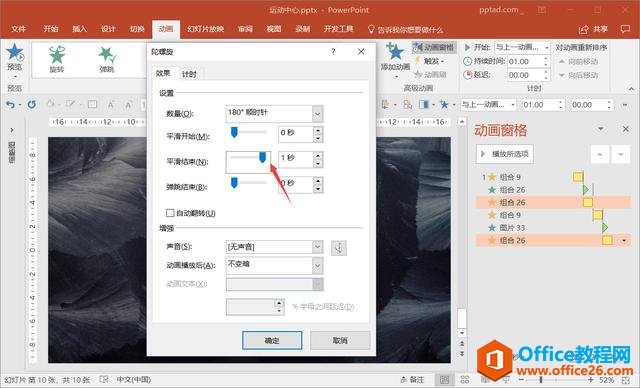Increase 平滑开始 seconds with up spinner
This screenshot has height=388, width=640.
click(318, 131)
